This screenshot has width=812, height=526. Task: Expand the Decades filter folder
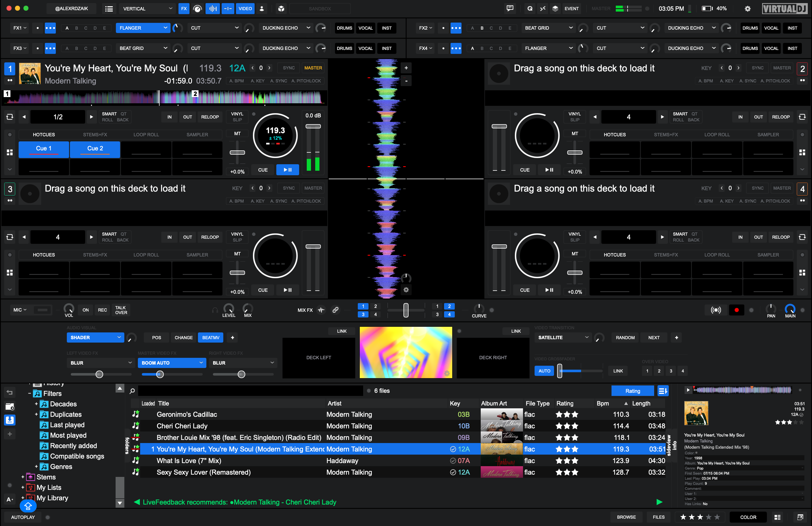coord(36,404)
